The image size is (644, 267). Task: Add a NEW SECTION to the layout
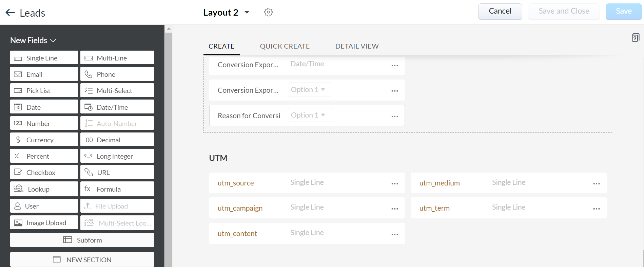[x=82, y=260]
